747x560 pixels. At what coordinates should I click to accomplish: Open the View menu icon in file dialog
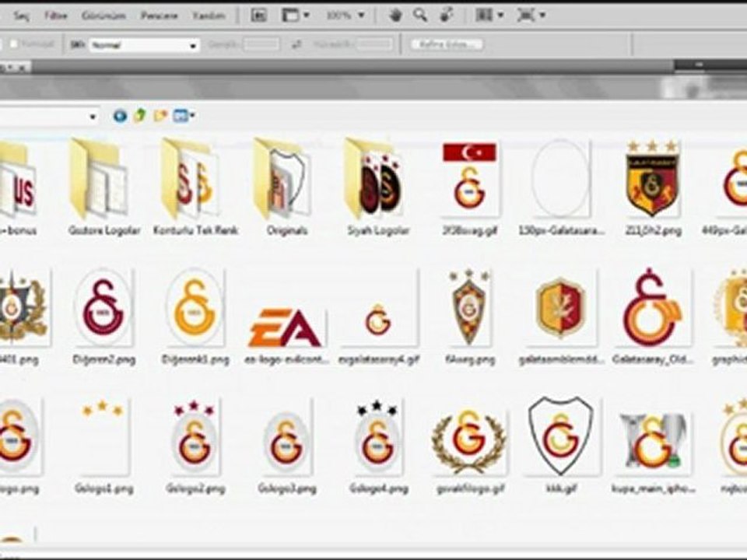[184, 116]
